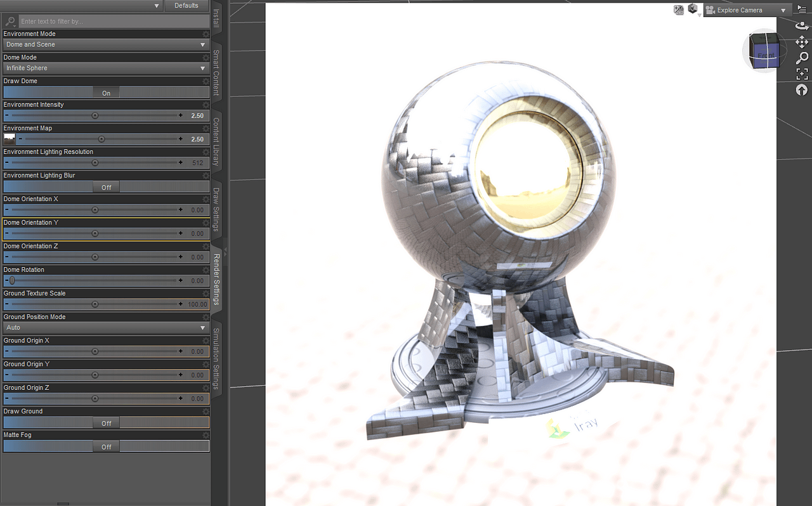The height and width of the screenshot is (506, 812).
Task: Open the Environment Mode dropdown
Action: coord(106,45)
